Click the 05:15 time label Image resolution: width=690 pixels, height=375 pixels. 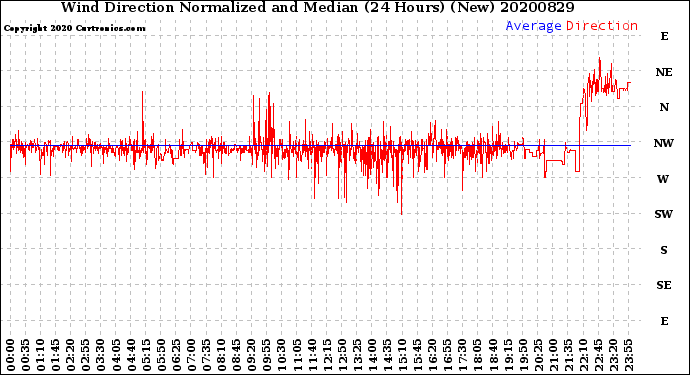point(146,355)
